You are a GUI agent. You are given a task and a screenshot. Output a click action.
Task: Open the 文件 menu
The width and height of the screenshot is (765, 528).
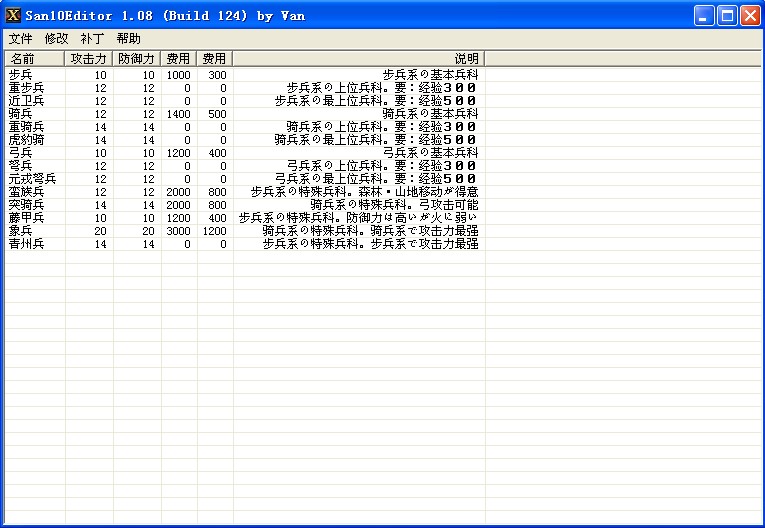pos(20,38)
